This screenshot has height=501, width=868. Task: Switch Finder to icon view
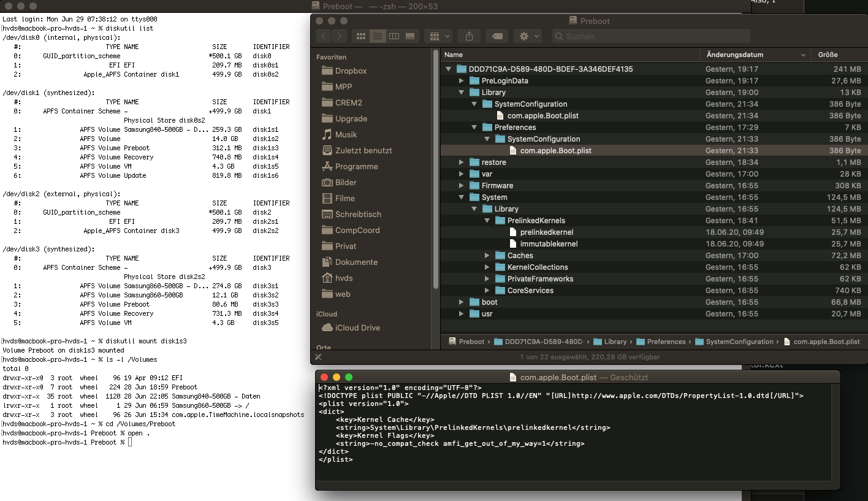click(x=361, y=36)
